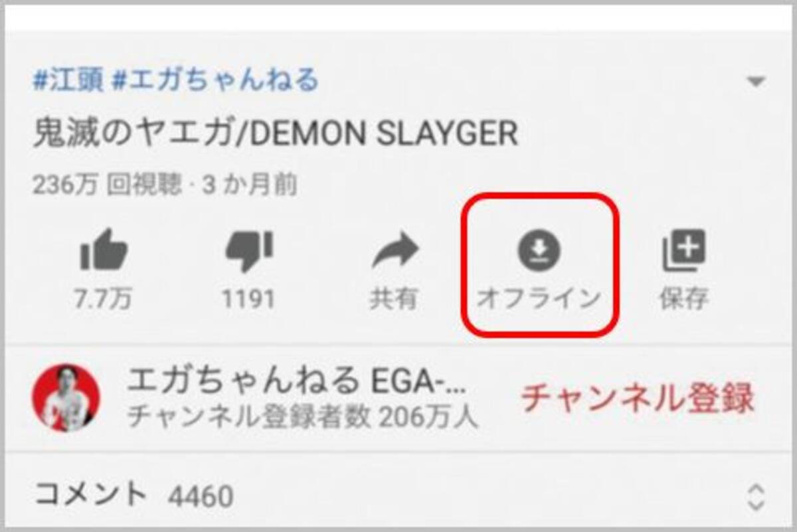Image resolution: width=797 pixels, height=532 pixels.
Task: Open the エガちゃんねる channel avatar
Action: [66, 397]
